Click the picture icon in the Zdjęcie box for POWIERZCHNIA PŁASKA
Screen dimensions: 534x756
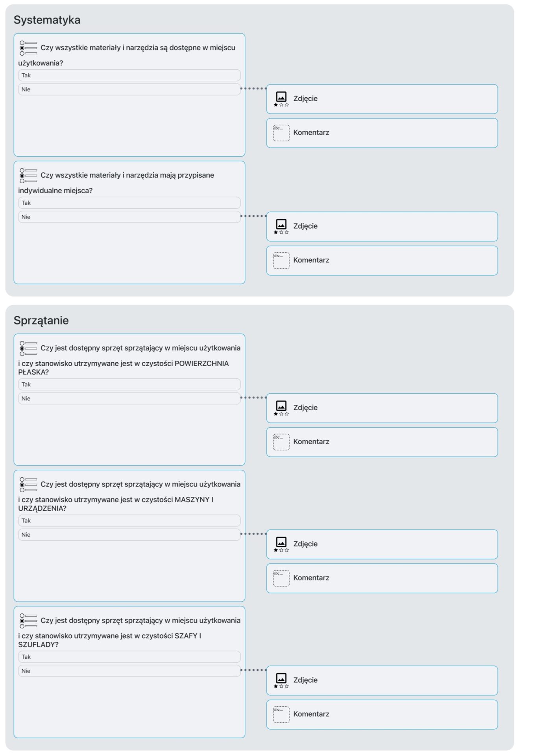pos(281,408)
